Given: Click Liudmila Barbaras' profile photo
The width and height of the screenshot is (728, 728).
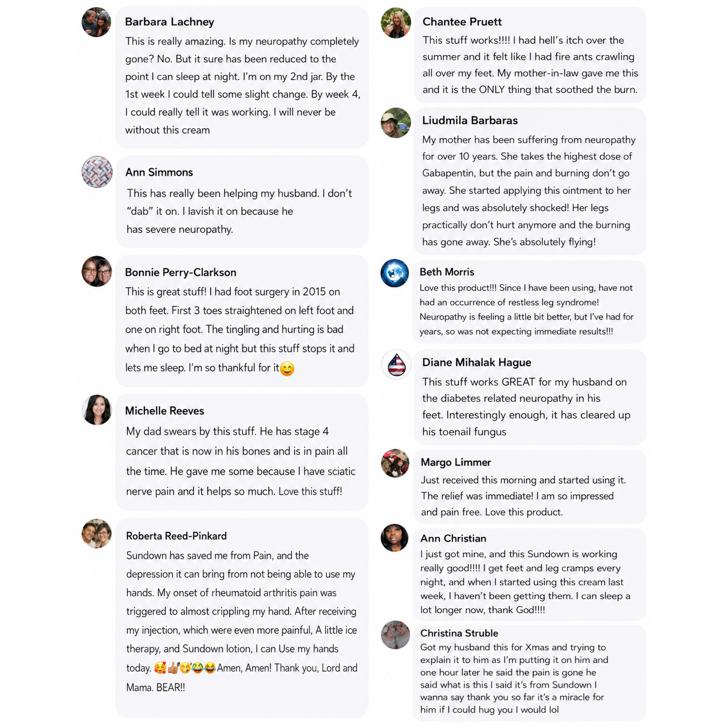Looking at the screenshot, I should pos(396,123).
